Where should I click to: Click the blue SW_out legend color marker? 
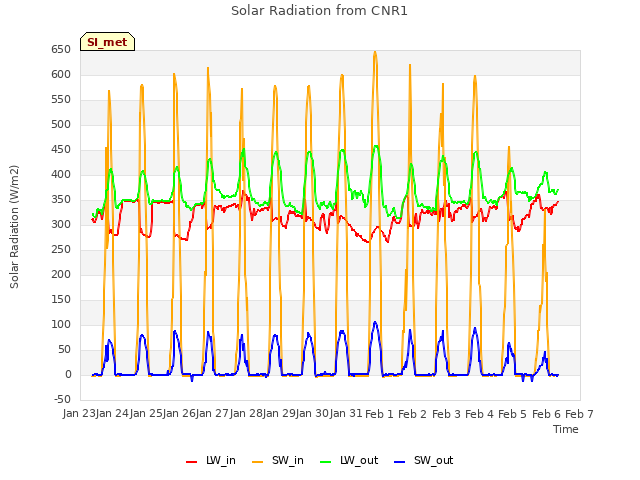400,462
